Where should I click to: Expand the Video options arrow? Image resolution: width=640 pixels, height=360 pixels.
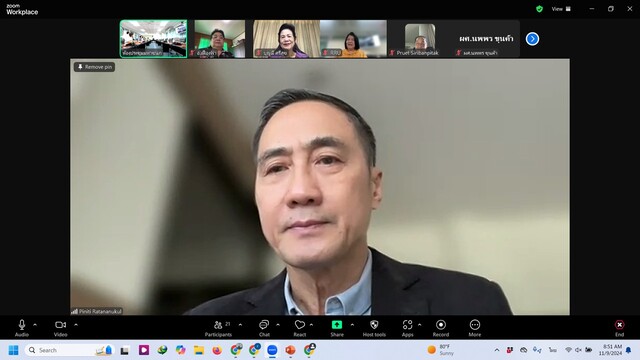[x=76, y=325]
